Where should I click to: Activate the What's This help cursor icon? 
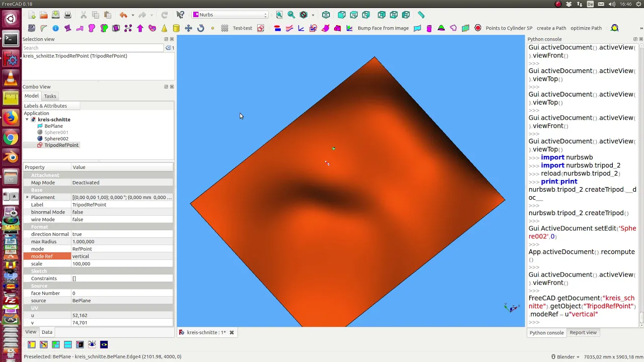click(181, 15)
